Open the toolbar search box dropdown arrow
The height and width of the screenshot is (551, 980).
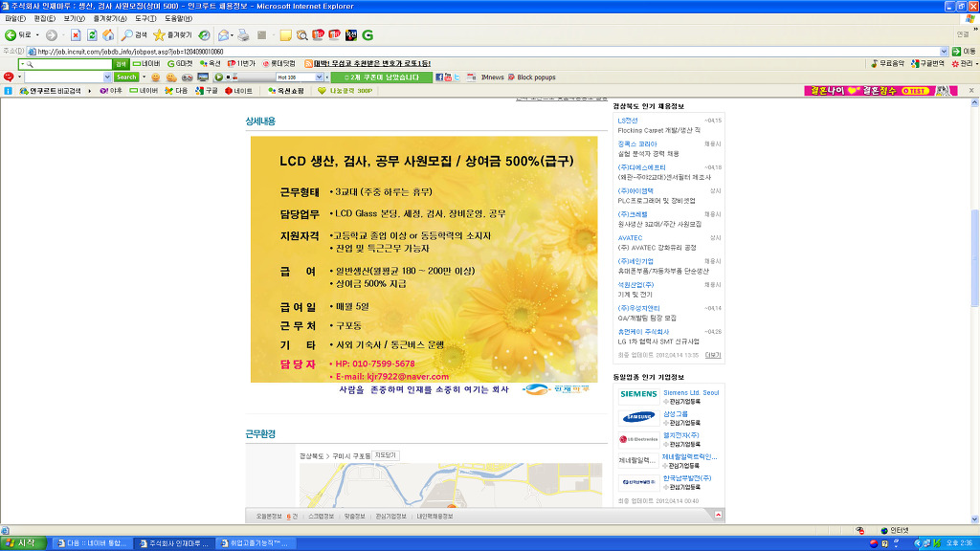point(107,77)
